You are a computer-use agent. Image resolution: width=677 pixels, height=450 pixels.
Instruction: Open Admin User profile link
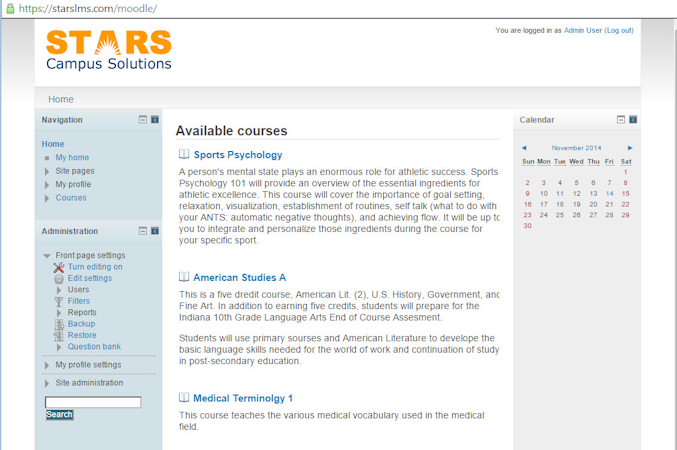pyautogui.click(x=583, y=30)
